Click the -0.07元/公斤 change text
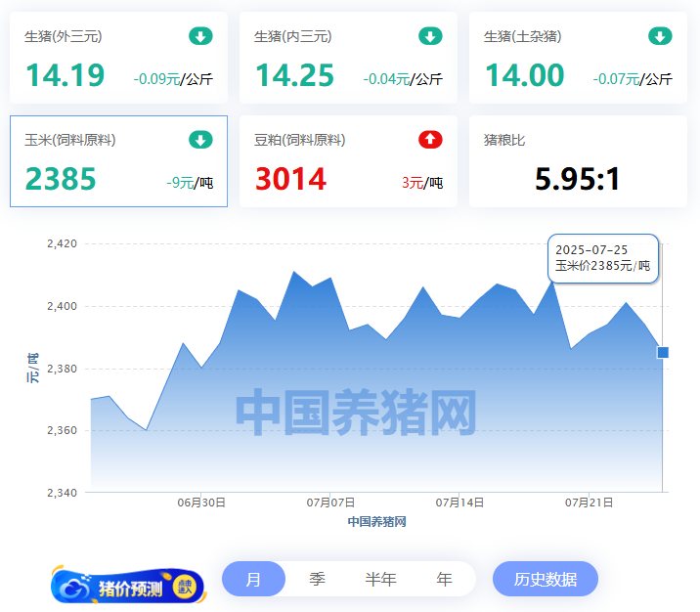Screen dimensions: 700x612 (x=633, y=79)
